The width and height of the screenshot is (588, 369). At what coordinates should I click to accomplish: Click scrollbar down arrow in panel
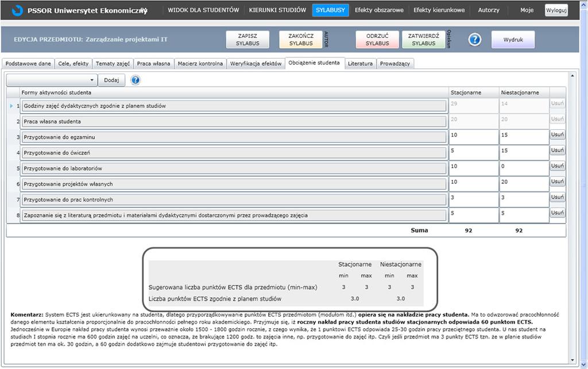[x=572, y=360]
